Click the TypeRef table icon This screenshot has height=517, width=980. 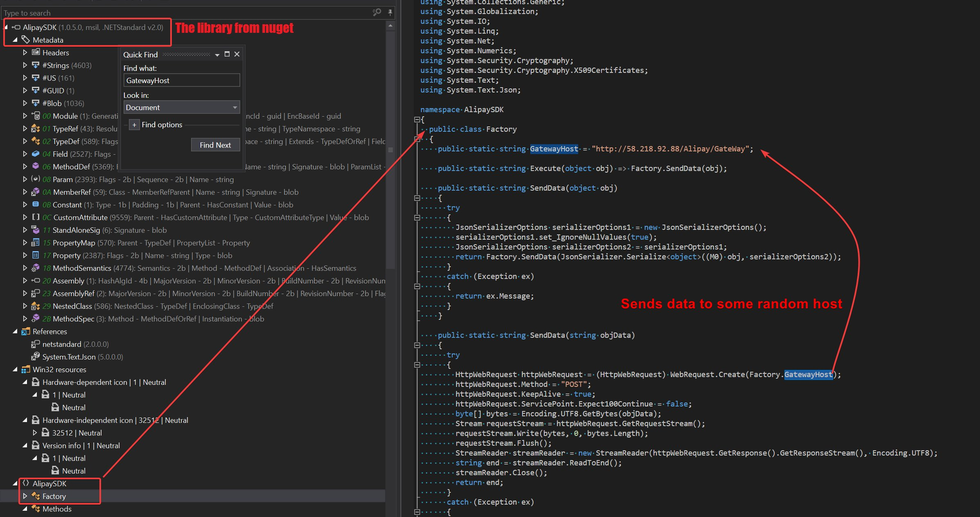pos(36,129)
